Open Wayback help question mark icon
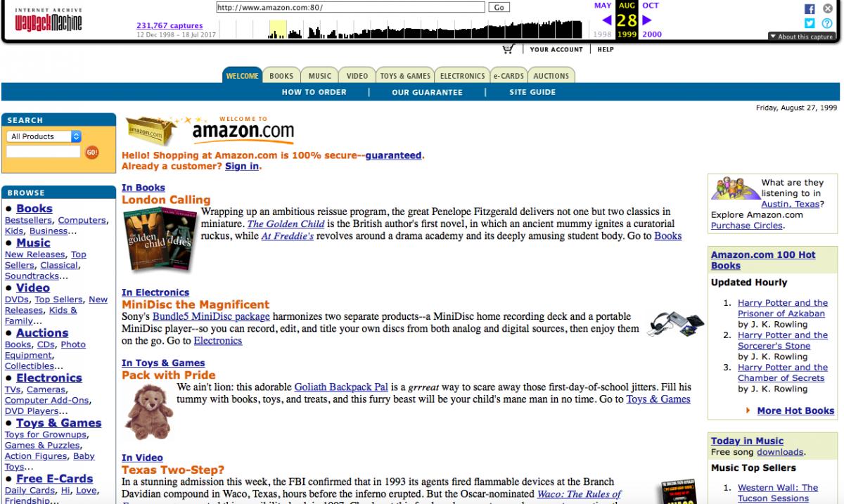 (x=828, y=22)
